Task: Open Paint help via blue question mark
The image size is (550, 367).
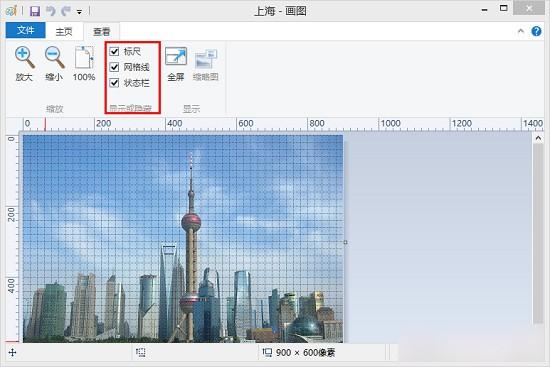Action: pyautogui.click(x=536, y=31)
